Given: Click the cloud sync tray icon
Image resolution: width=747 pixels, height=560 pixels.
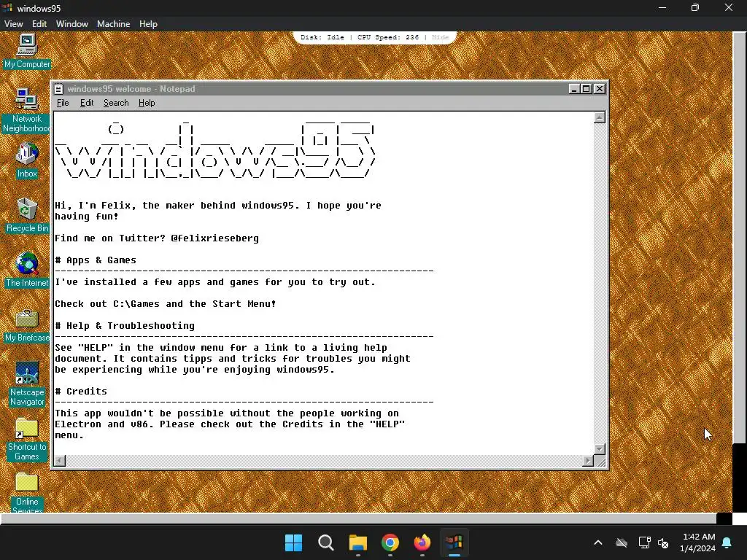Looking at the screenshot, I should point(622,542).
